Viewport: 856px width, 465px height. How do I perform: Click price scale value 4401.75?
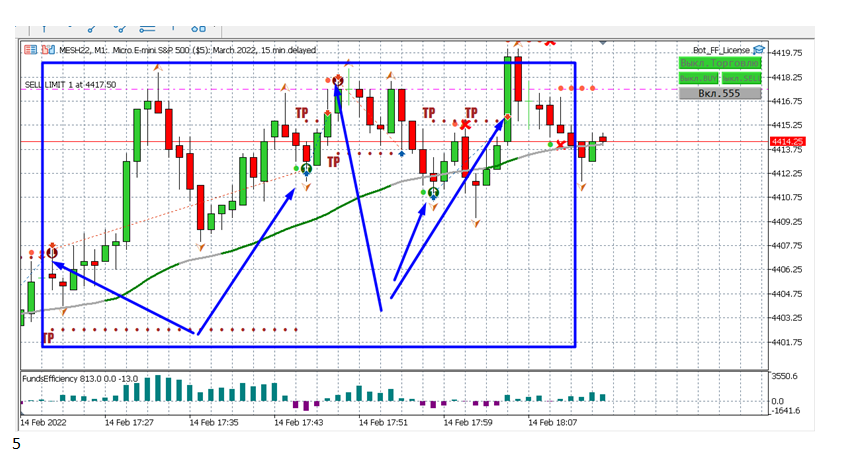click(x=786, y=342)
